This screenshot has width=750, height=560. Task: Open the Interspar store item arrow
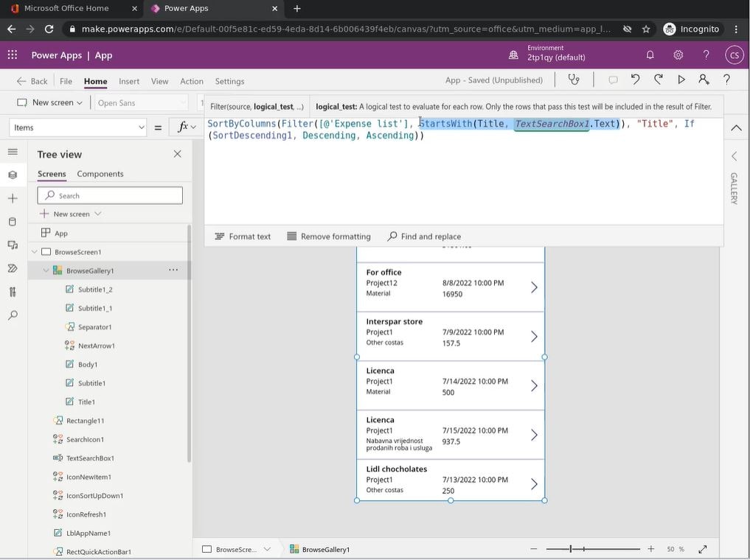(534, 337)
